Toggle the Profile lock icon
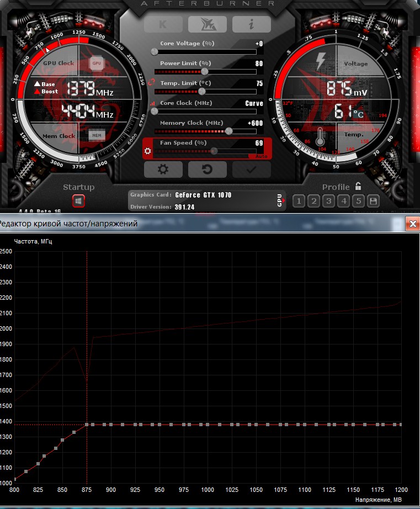Viewport: 420px width, 509px height. (358, 187)
